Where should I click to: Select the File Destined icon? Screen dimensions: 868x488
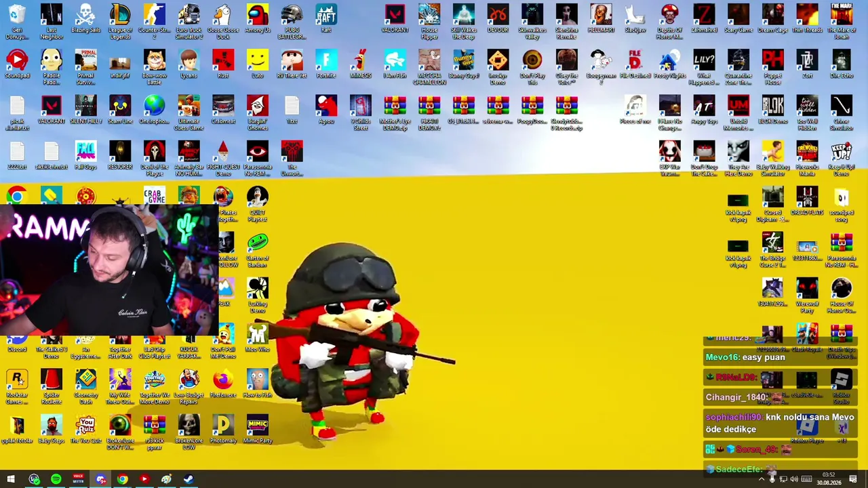pyautogui.click(x=635, y=64)
